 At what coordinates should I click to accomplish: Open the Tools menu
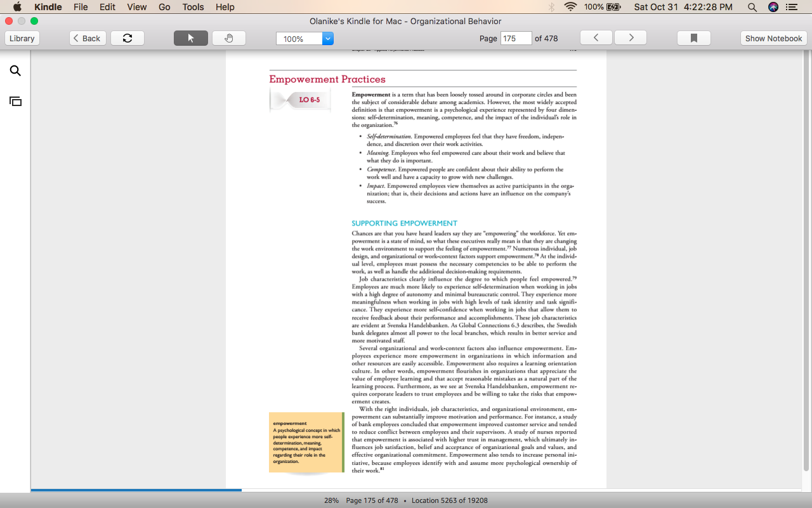193,7
